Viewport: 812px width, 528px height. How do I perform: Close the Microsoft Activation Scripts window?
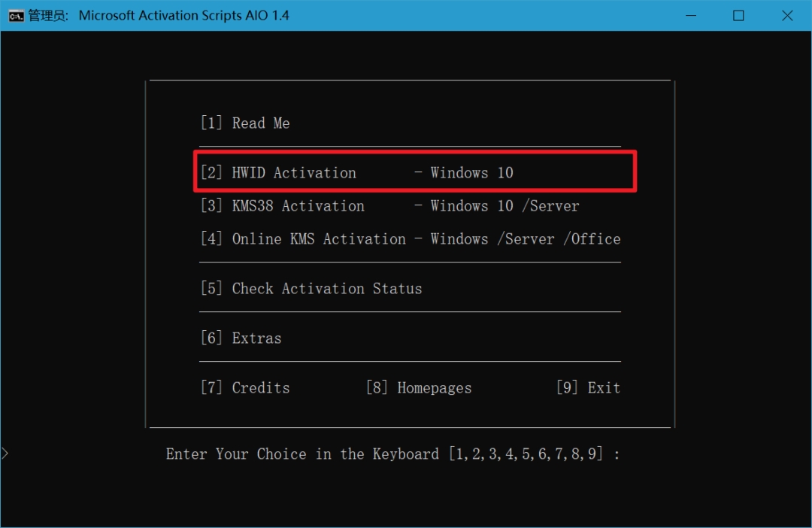(787, 16)
